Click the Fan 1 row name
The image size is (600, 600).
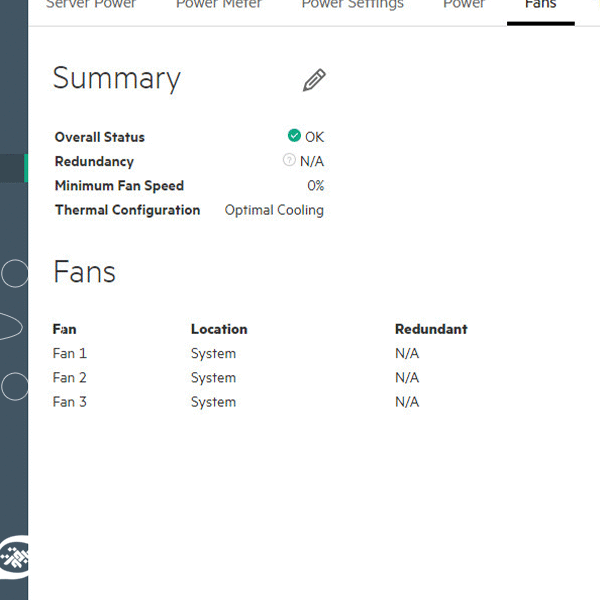pyautogui.click(x=70, y=353)
